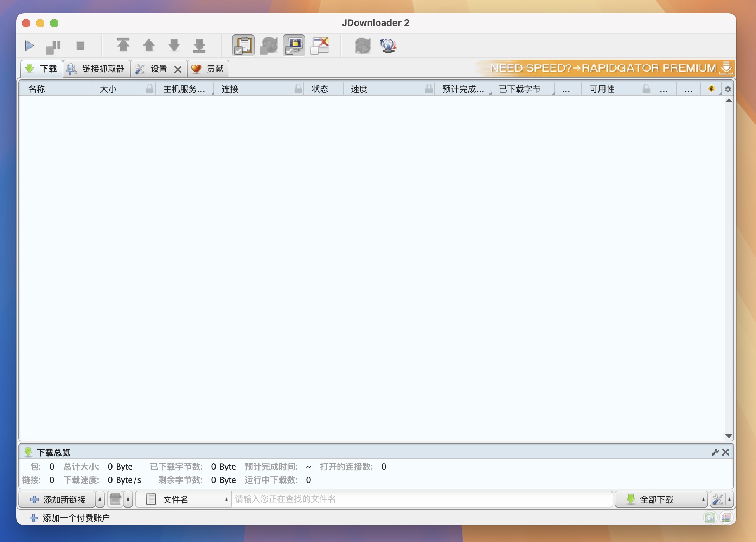
Task: Select the Start downloads play icon
Action: coord(30,45)
